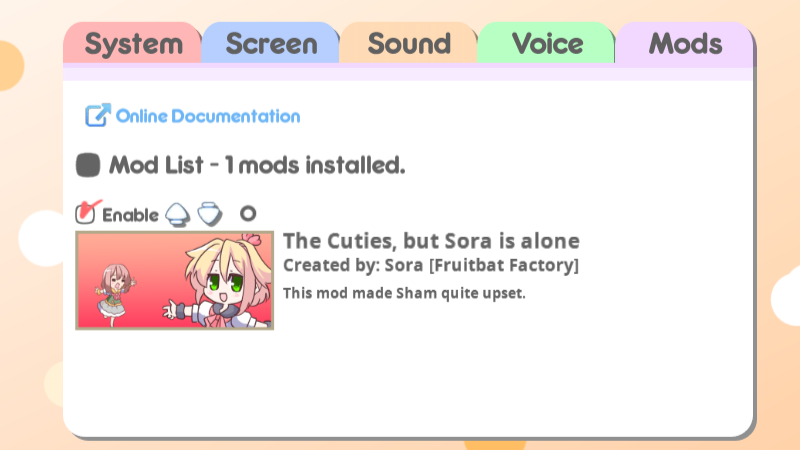Go to the Voice tab

click(x=546, y=43)
